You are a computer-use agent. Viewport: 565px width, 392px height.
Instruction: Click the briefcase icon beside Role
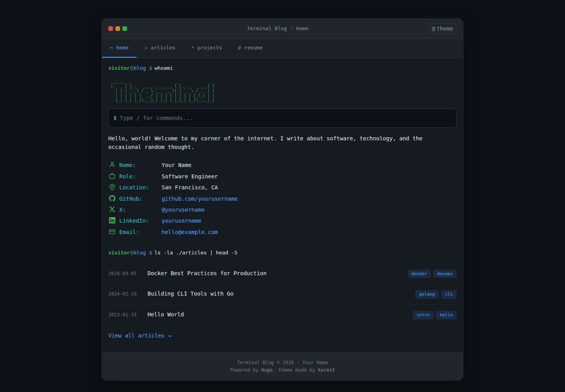tap(112, 176)
